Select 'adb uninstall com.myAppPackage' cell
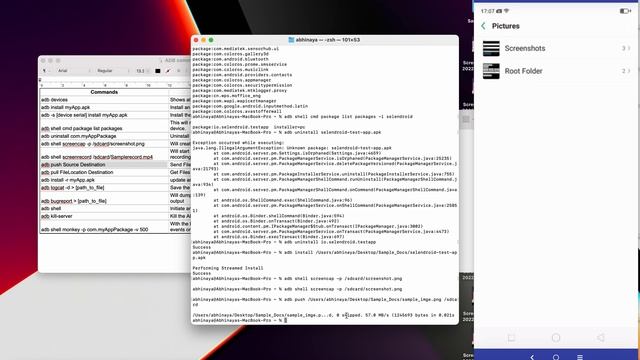Viewport: 640px width, 360px height. 104,136
